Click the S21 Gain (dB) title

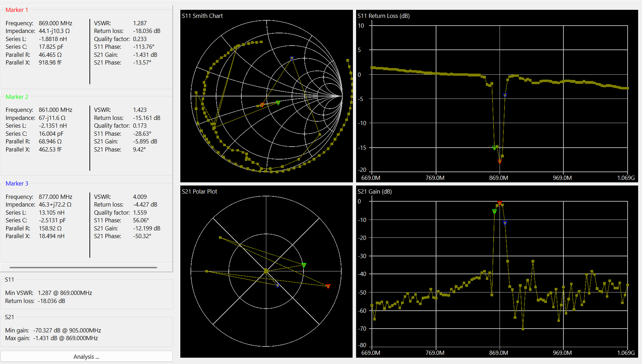click(375, 191)
